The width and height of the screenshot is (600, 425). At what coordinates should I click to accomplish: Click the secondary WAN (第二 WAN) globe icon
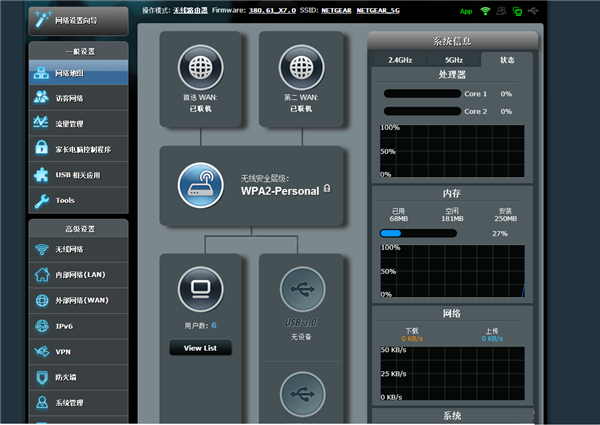click(300, 68)
